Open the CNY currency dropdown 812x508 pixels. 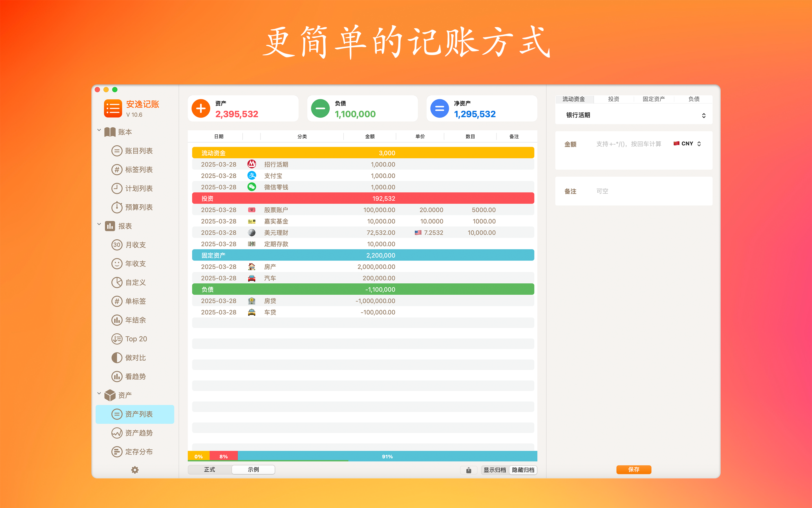pos(687,144)
